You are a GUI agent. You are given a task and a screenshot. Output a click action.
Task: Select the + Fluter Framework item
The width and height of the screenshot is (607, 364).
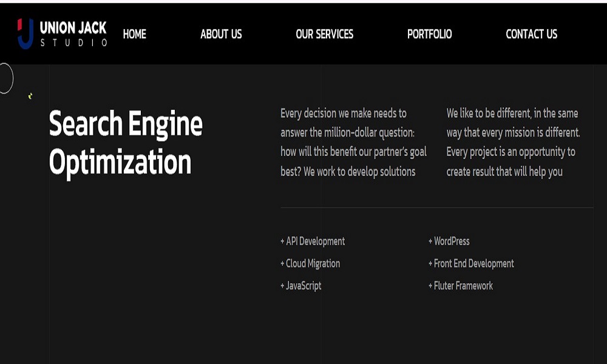tap(461, 286)
